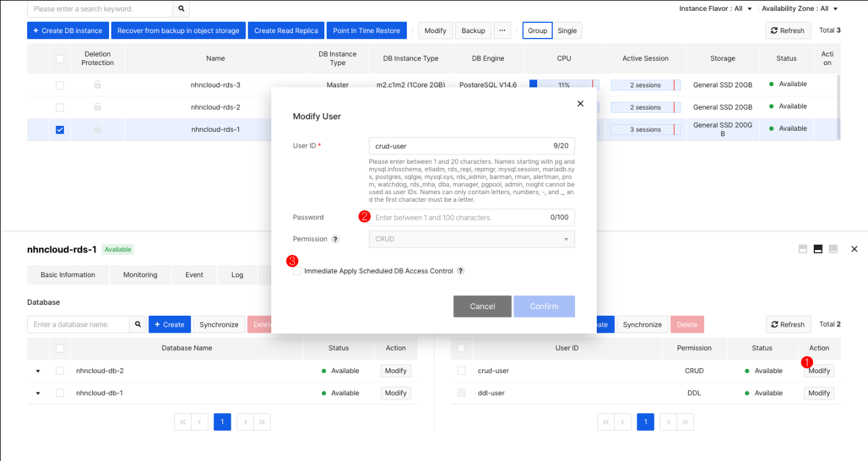This screenshot has width=868, height=461.
Task: Select the medium detail panel layout icon
Action: click(x=818, y=249)
